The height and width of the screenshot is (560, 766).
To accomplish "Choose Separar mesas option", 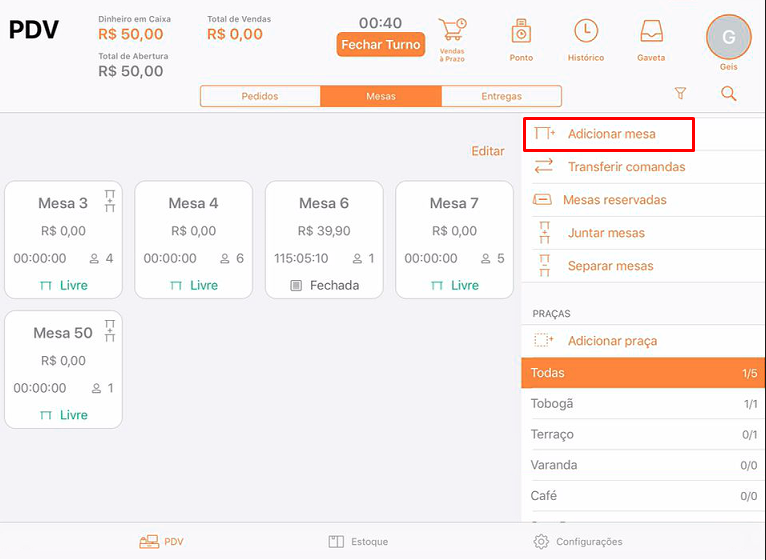I will click(x=643, y=266).
